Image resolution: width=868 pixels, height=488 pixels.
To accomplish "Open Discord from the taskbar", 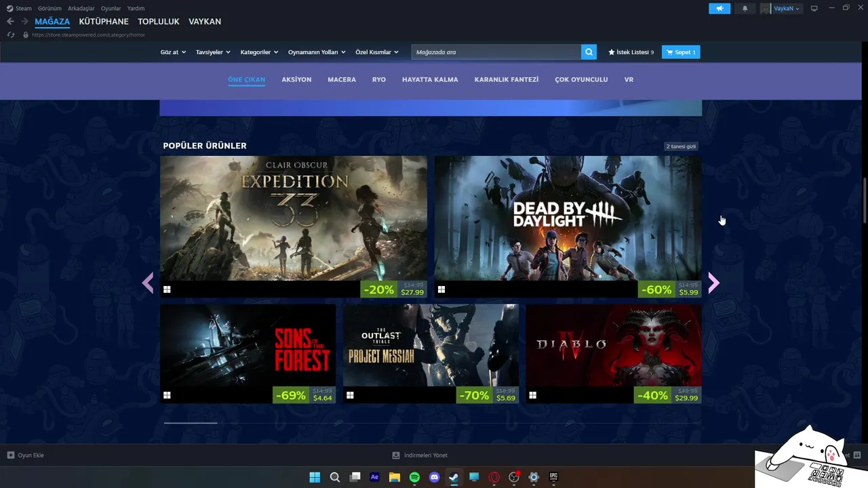I will pos(435,477).
